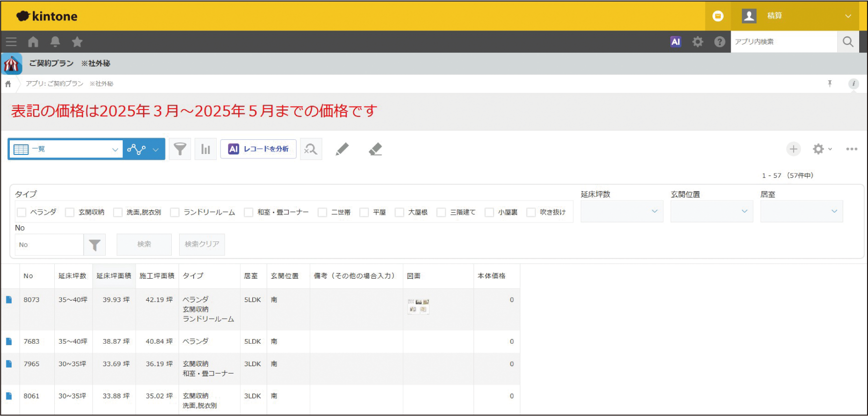Viewport: 868px width, 416px height.
Task: Expand the 延床坪数 dropdown
Action: tap(622, 211)
